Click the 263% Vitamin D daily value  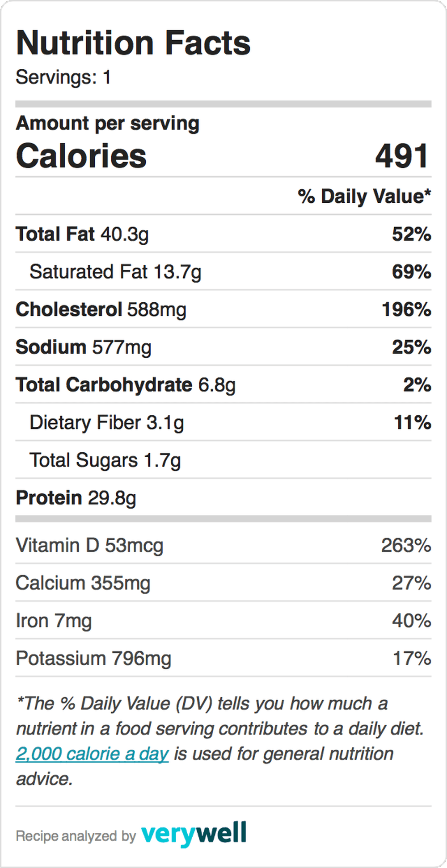click(406, 545)
